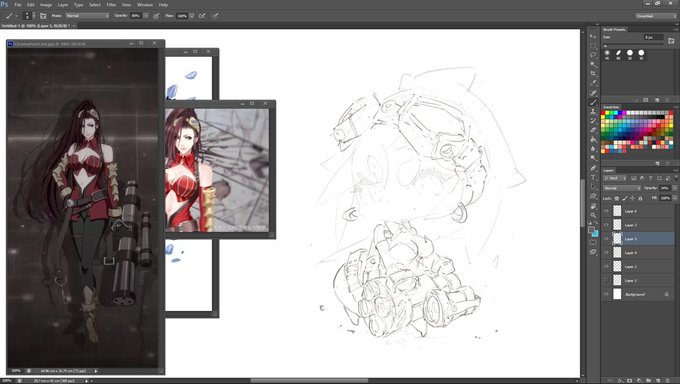Viewport: 680px width, 384px height.
Task: Toggle visibility of the Background layer
Action: coord(606,294)
